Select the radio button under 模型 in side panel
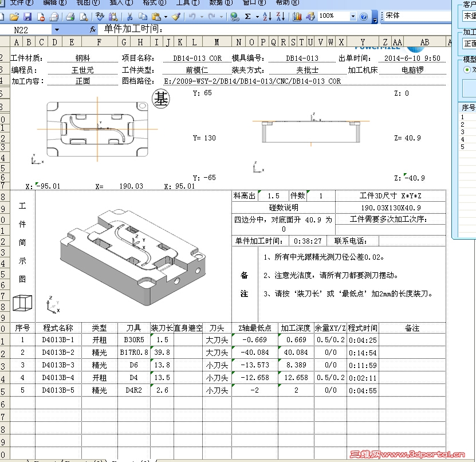476x462 pixels. tap(467, 69)
